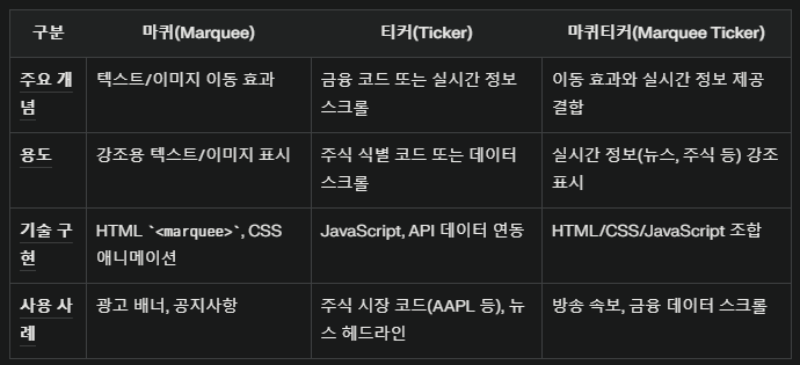Click cell '강조용 텍스트/이미지 표시'
The width and height of the screenshot is (800, 365).
[198, 170]
